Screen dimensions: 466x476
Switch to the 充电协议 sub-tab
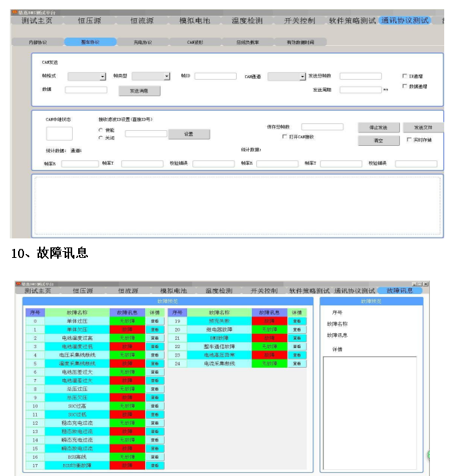click(142, 42)
